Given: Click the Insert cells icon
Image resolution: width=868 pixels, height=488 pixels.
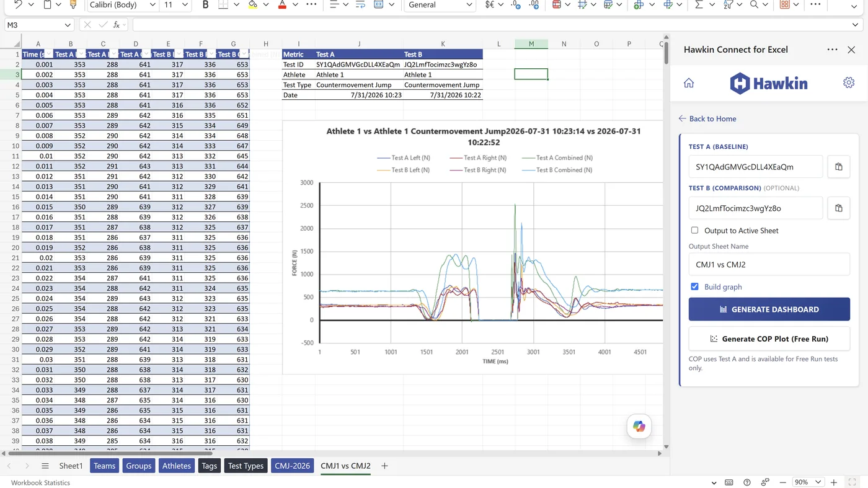Looking at the screenshot, I should [639, 4].
